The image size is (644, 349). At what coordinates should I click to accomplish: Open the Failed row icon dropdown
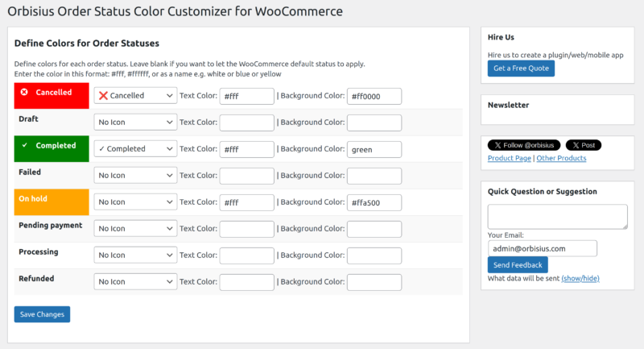[x=135, y=176]
